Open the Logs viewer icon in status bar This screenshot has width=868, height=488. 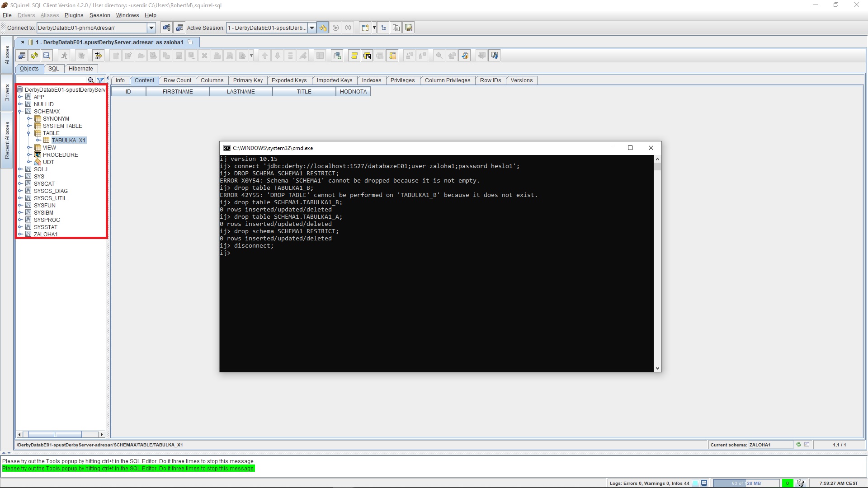click(703, 483)
